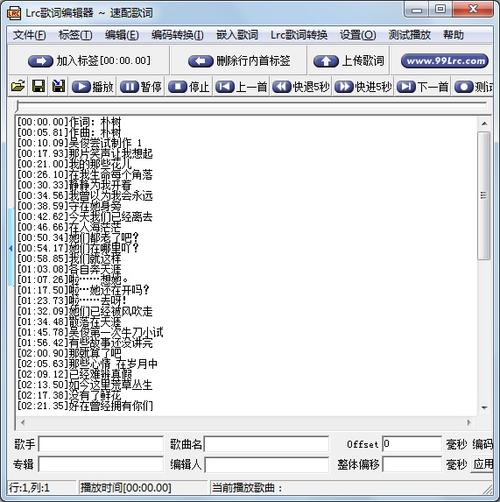Select lyric line 有些故事还没讲完
Image resolution: width=500 pixels, height=502 pixels.
tap(85, 343)
